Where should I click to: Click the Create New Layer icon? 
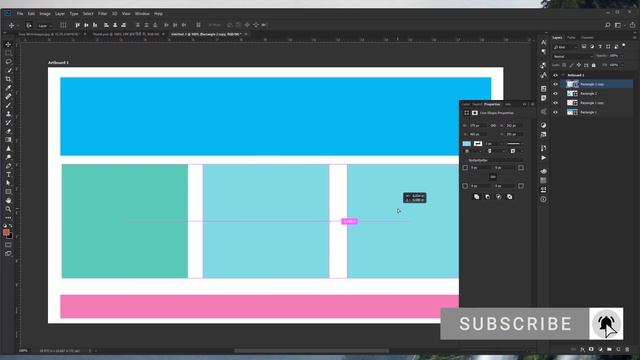coord(618,350)
